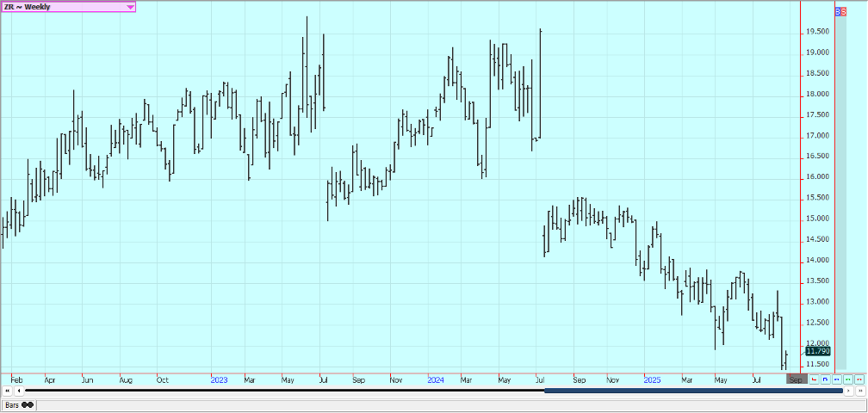Click the 2023 year label on time axis
The image size is (868, 413).
[x=220, y=380]
